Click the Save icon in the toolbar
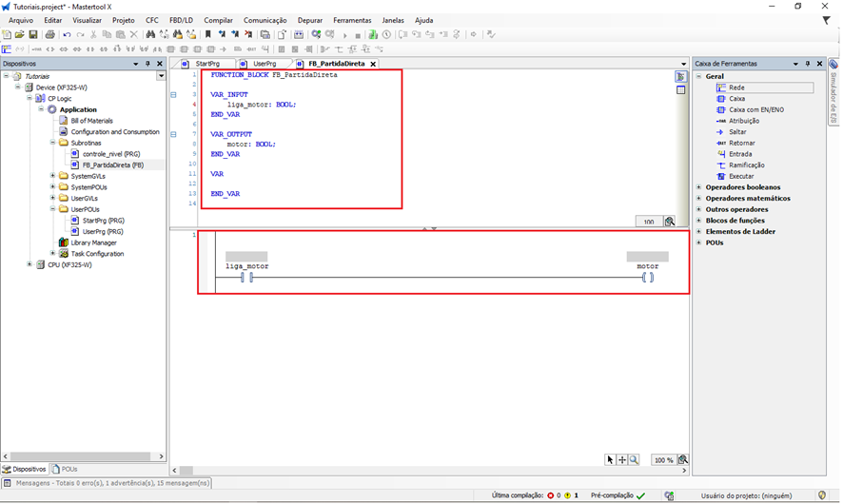The width and height of the screenshot is (843, 504). pos(33,34)
